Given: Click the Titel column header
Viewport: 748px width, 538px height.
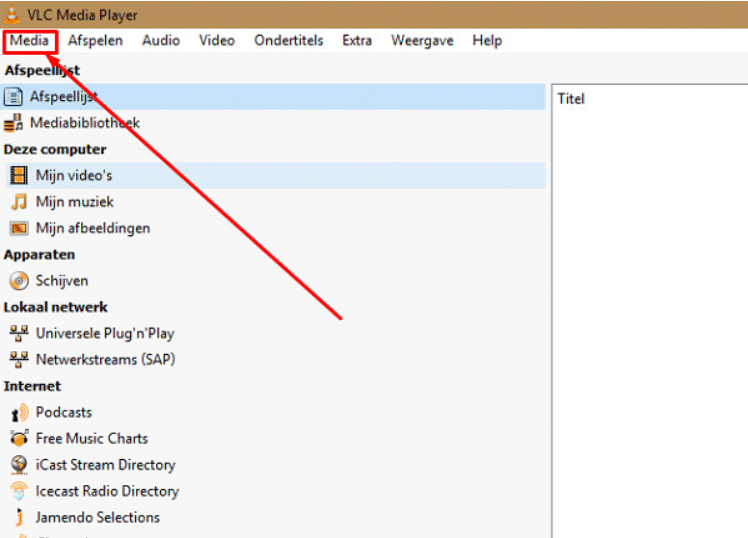Looking at the screenshot, I should tap(571, 99).
